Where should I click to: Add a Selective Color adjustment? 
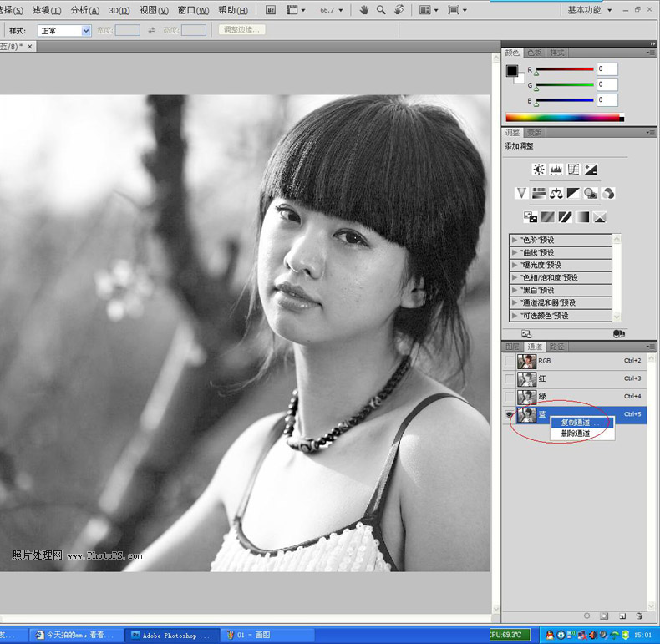[600, 217]
